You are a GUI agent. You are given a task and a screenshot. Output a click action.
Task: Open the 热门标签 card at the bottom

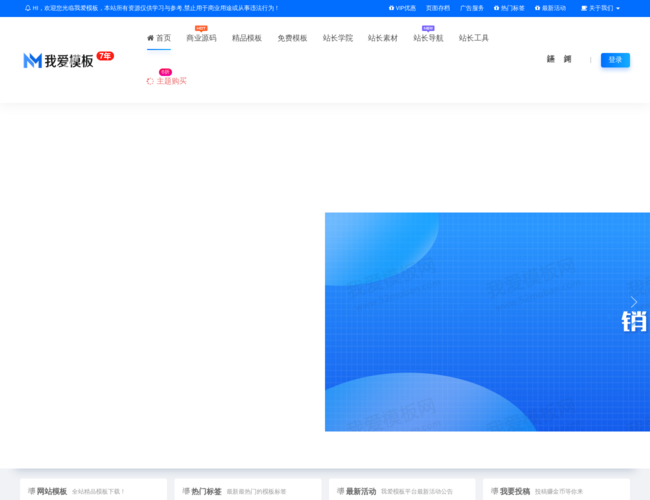click(x=248, y=490)
